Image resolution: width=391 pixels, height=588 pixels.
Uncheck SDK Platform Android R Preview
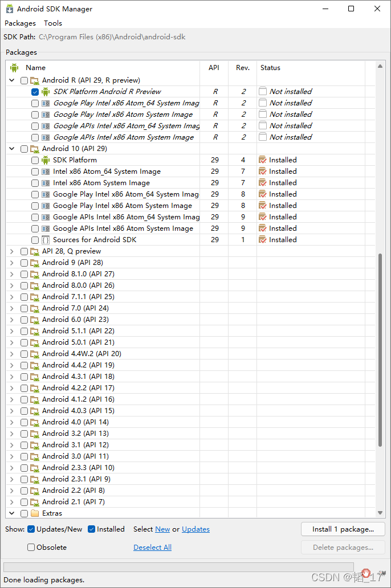(35, 91)
